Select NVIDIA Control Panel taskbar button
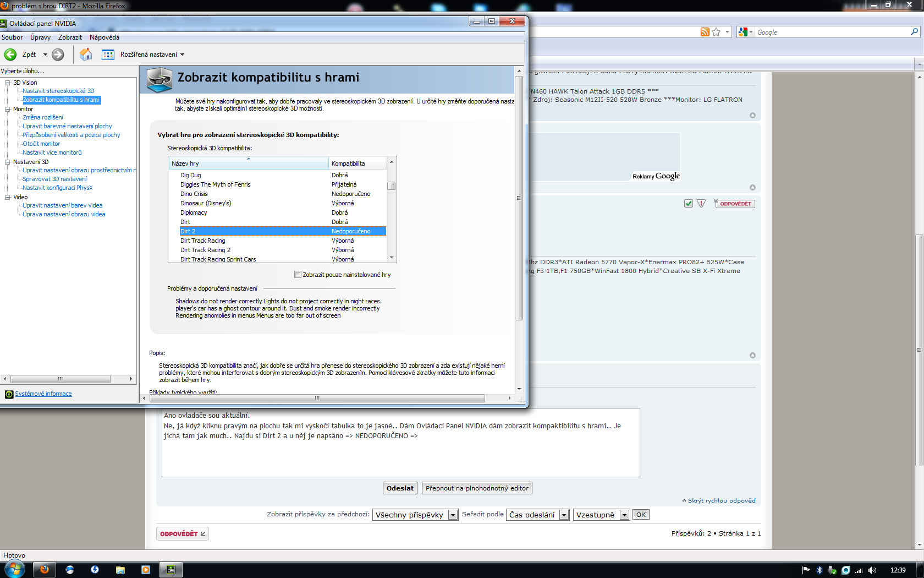This screenshot has width=924, height=578. click(x=171, y=570)
